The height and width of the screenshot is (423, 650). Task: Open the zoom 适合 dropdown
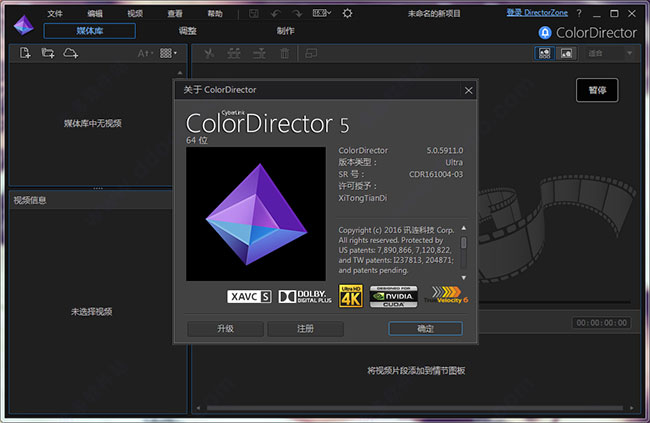610,53
